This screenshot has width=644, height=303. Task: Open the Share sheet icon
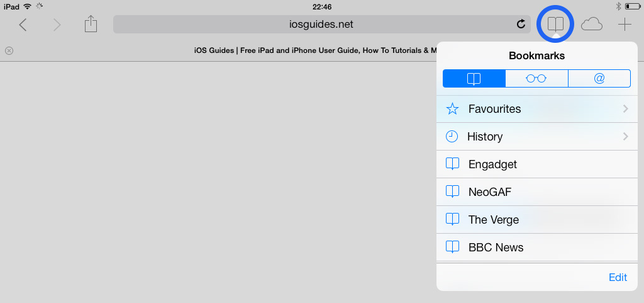click(91, 24)
